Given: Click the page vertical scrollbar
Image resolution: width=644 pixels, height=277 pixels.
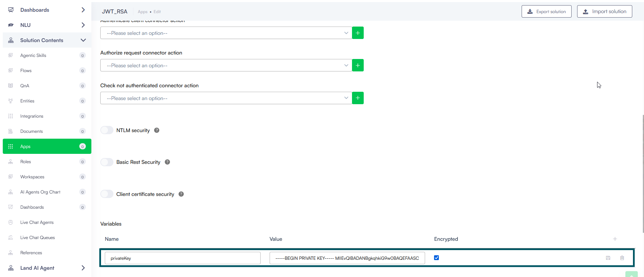Looking at the screenshot, I should coord(643,174).
